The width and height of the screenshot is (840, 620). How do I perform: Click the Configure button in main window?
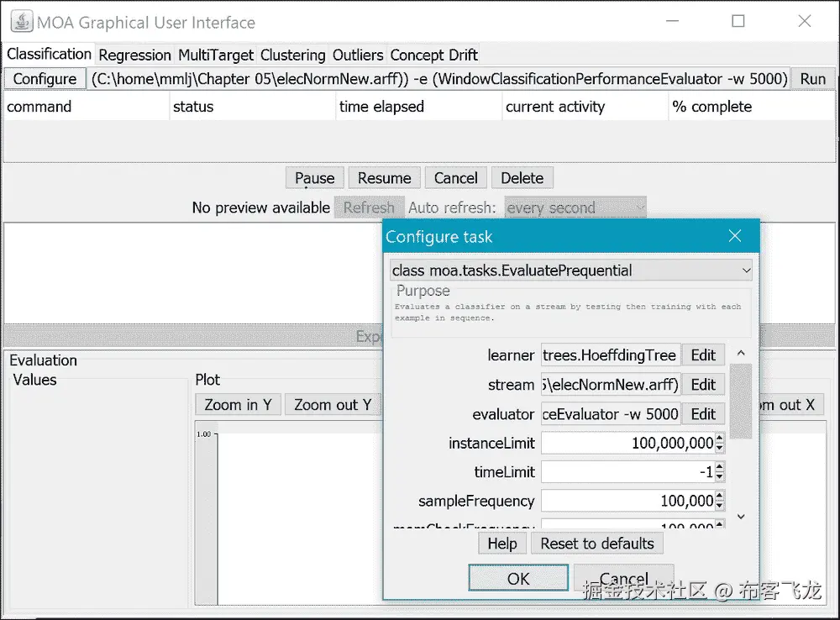pyautogui.click(x=45, y=79)
